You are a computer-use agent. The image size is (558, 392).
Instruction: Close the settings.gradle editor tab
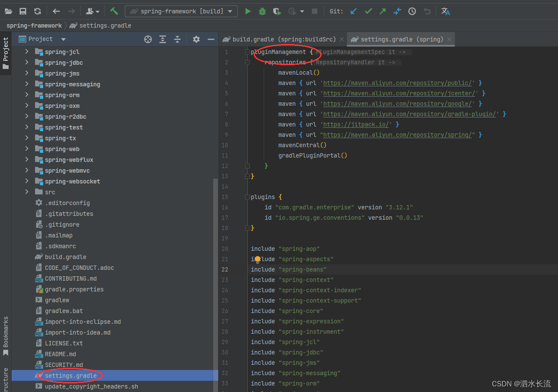pyautogui.click(x=449, y=39)
